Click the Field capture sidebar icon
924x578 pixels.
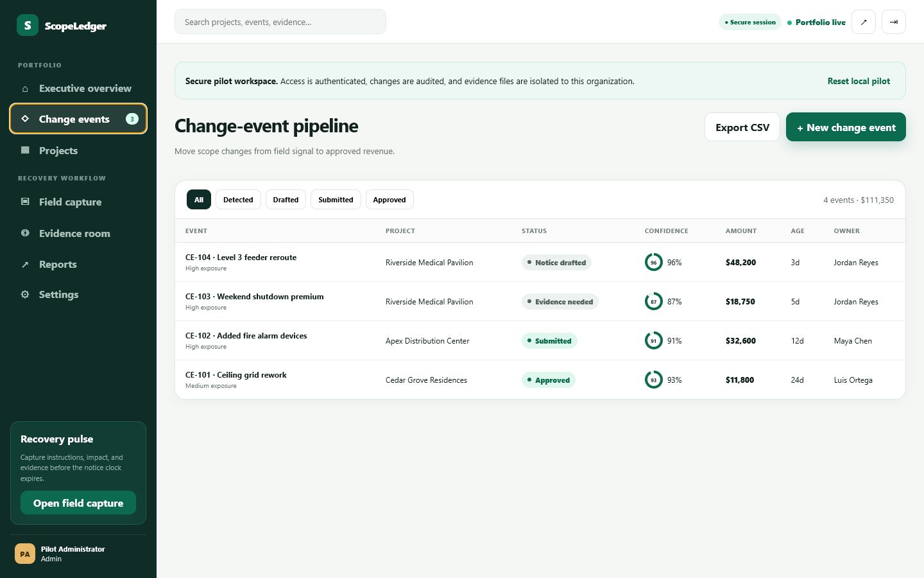(25, 202)
